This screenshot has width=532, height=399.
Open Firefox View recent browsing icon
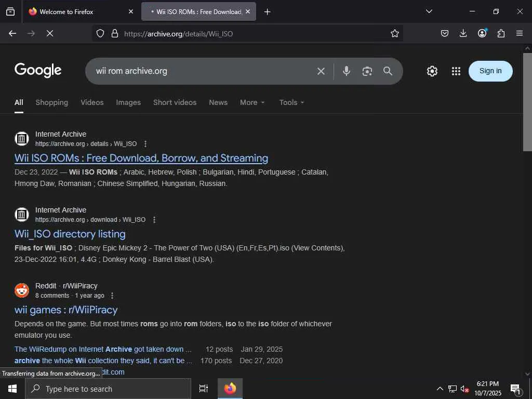click(x=10, y=11)
